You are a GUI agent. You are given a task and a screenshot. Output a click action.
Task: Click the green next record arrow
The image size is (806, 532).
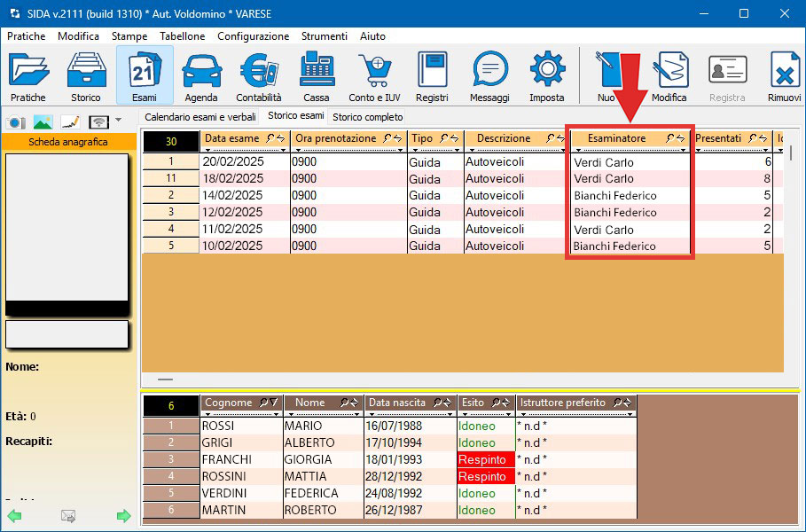click(x=124, y=516)
